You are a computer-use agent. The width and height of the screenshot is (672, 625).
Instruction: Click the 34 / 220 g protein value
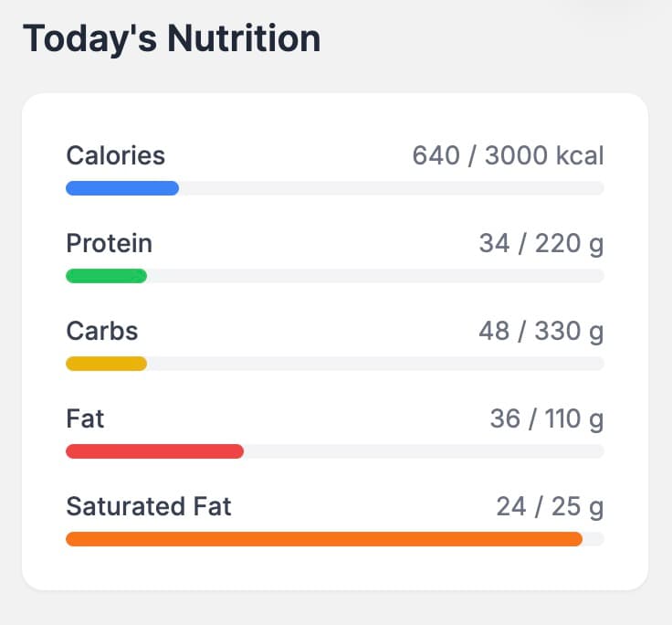pos(541,244)
